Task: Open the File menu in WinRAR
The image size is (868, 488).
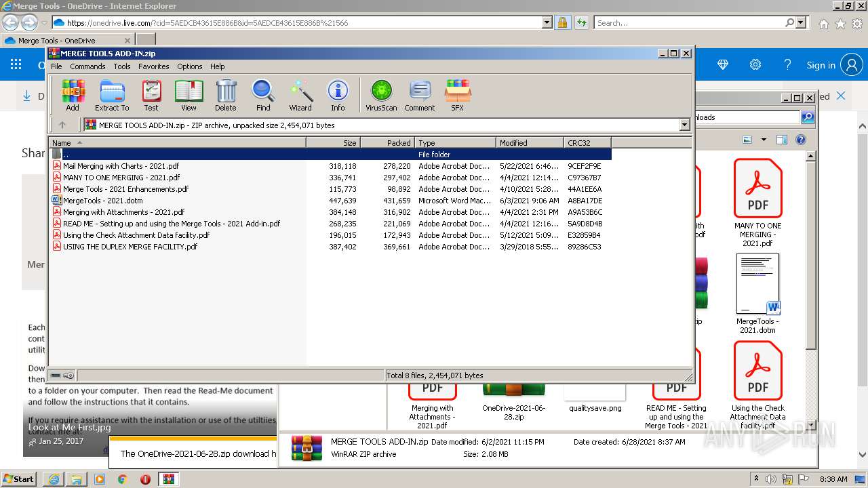Action: (x=56, y=66)
